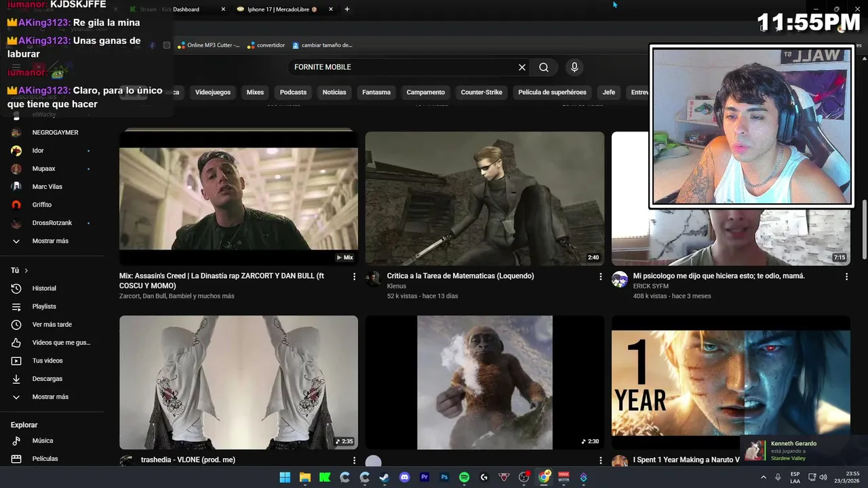Image resolution: width=868 pixels, height=488 pixels.
Task: Select the Podcasts filter chip
Action: point(293,92)
